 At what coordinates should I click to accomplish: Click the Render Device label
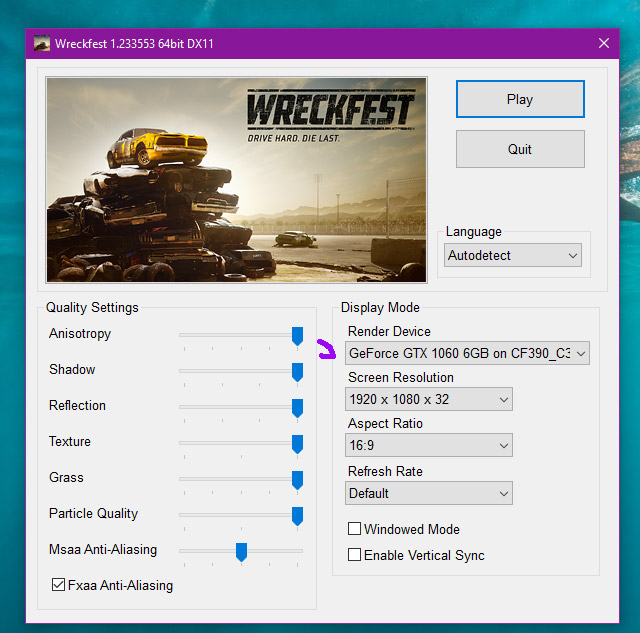coord(389,331)
